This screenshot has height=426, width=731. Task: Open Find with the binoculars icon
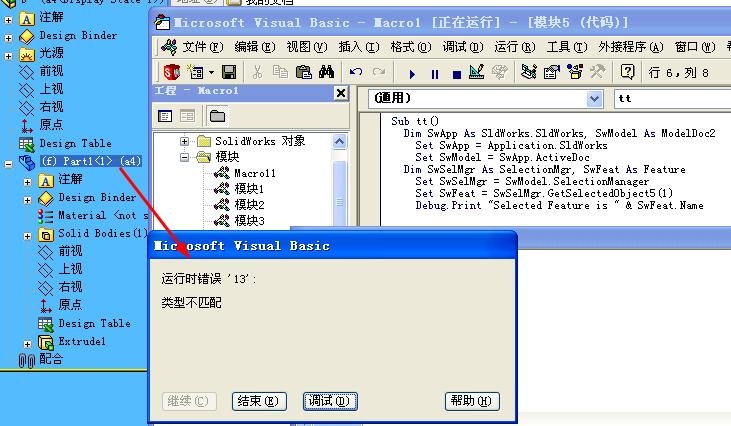point(326,72)
